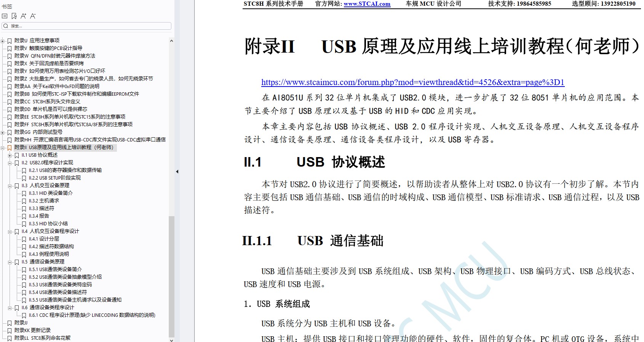
Task: Click the bookmark panel scroll-up arrow
Action: pos(171,41)
